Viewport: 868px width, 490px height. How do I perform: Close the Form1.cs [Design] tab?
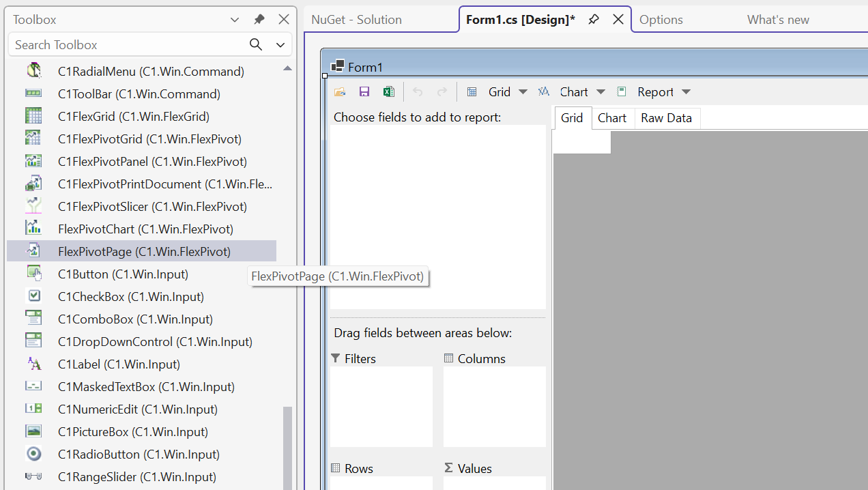point(618,20)
